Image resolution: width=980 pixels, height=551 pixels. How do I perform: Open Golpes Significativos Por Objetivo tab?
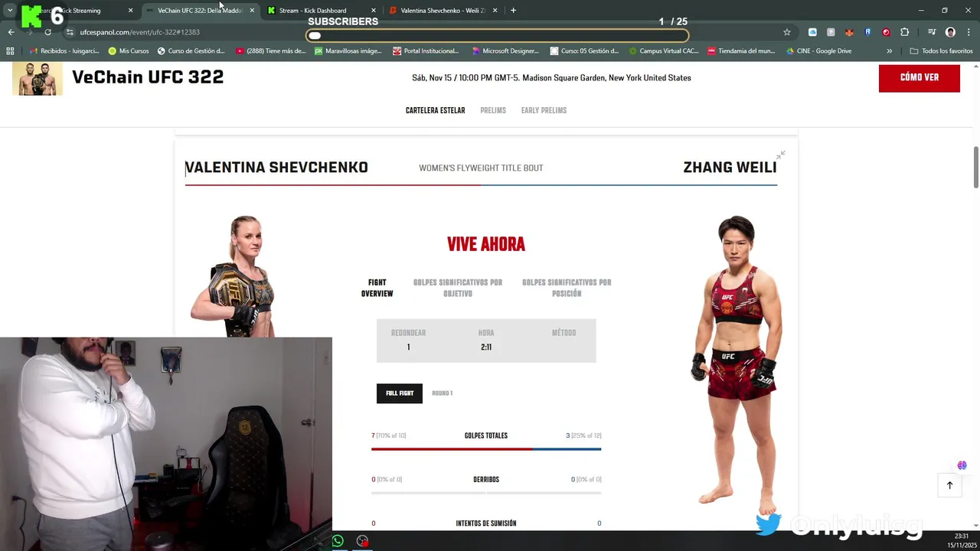pos(458,288)
